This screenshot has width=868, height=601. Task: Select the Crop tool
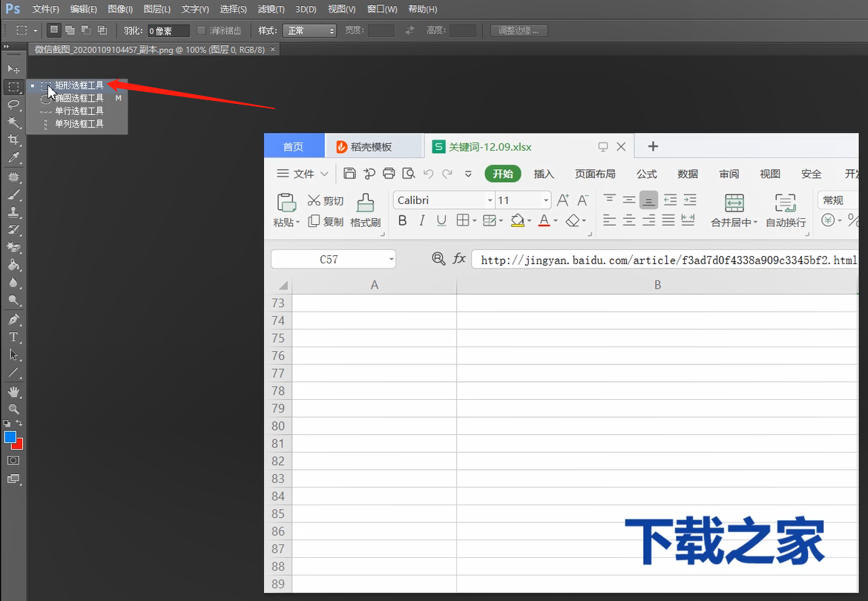coord(13,140)
